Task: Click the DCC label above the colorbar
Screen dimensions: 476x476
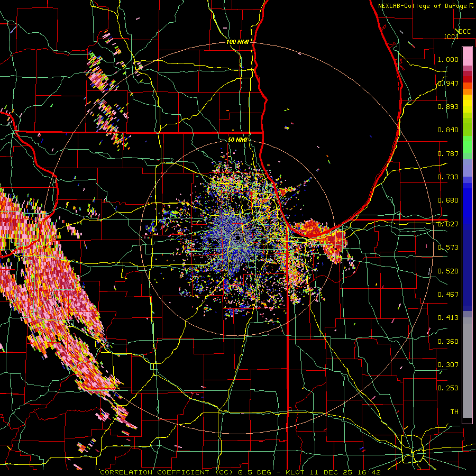Action: 464,32
